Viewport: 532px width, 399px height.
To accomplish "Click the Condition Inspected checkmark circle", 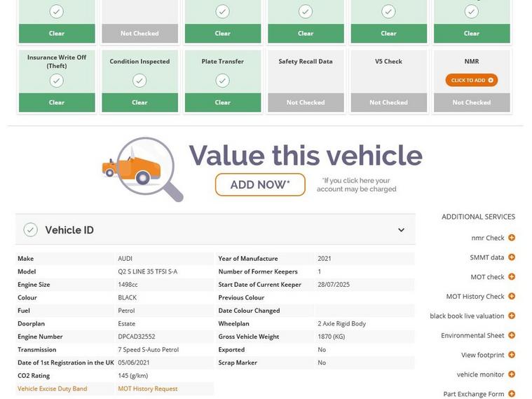I will tap(139, 81).
